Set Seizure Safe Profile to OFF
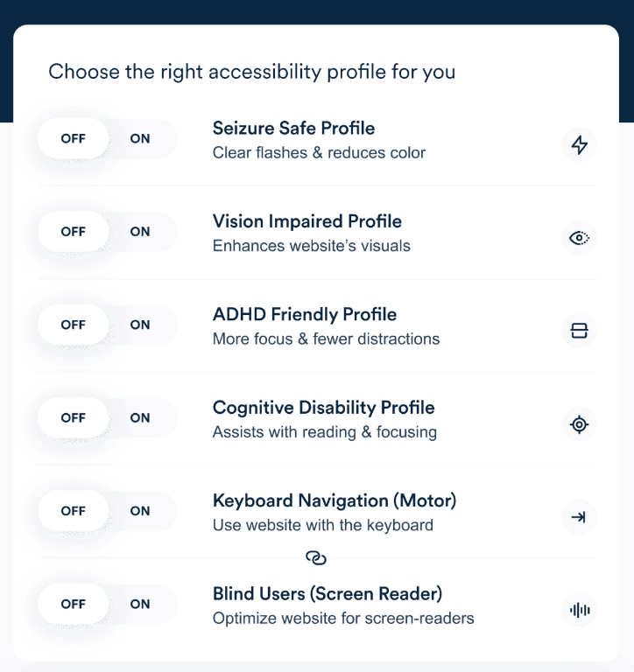 (74, 138)
